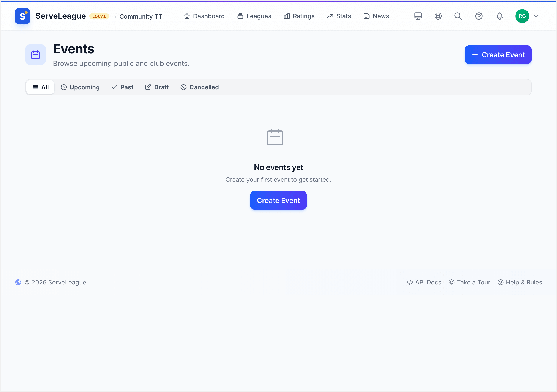
Task: Open notifications bell icon
Action: 500,16
